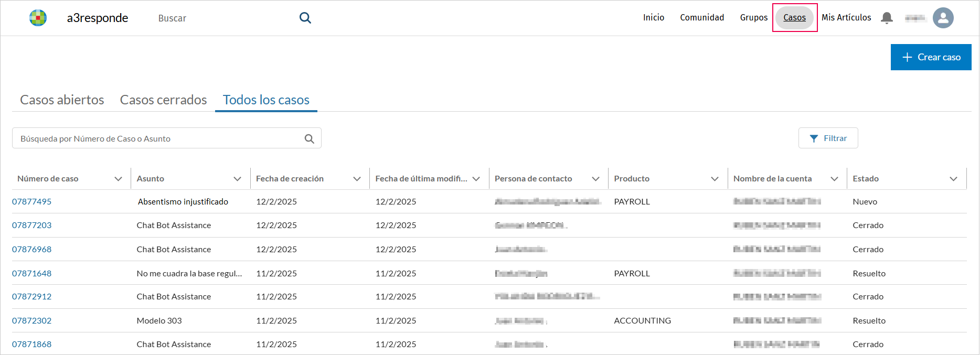
Task: Click the Producto column header text
Action: point(632,179)
